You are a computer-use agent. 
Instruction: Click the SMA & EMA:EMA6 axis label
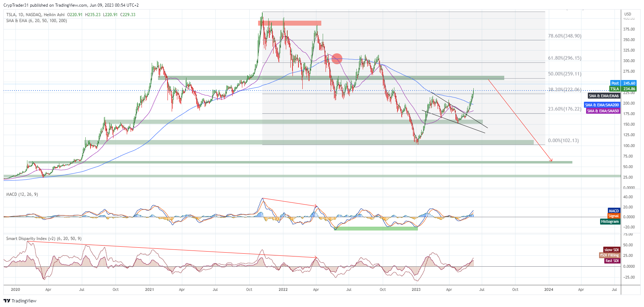[x=604, y=96]
